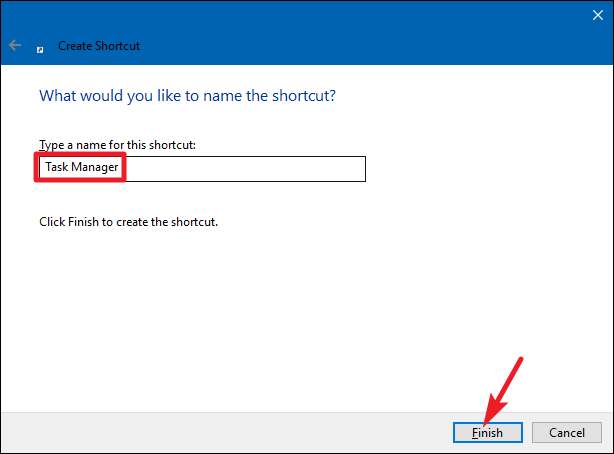Click the Cancel button

[x=567, y=432]
